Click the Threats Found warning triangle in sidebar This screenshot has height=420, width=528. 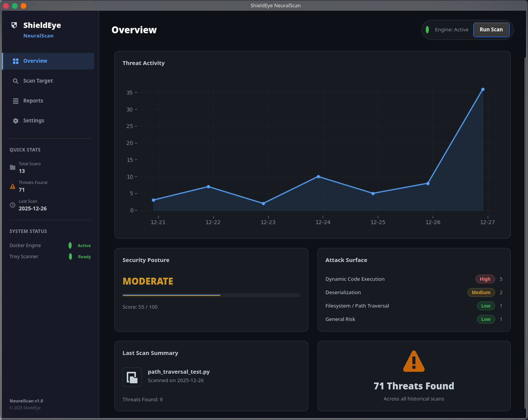(x=13, y=186)
